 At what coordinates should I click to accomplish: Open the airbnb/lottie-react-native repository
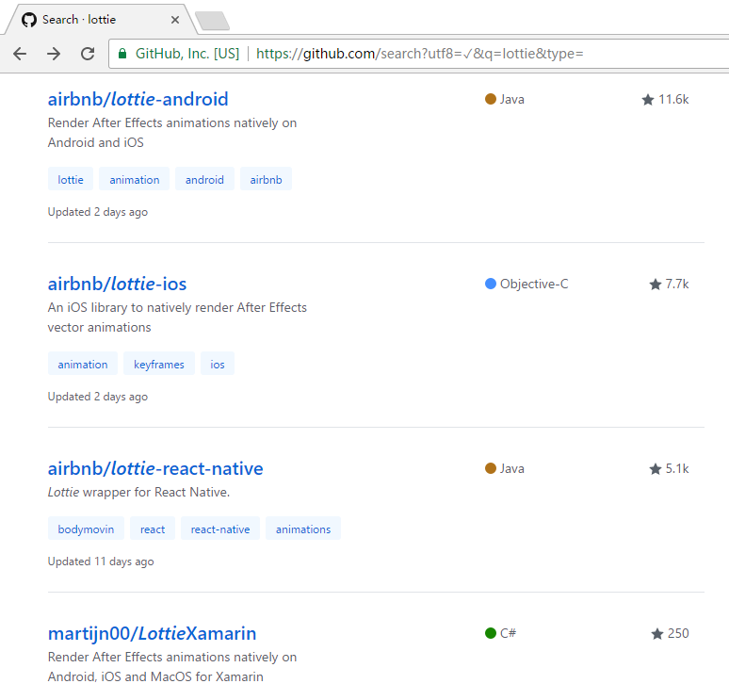pyautogui.click(x=155, y=469)
